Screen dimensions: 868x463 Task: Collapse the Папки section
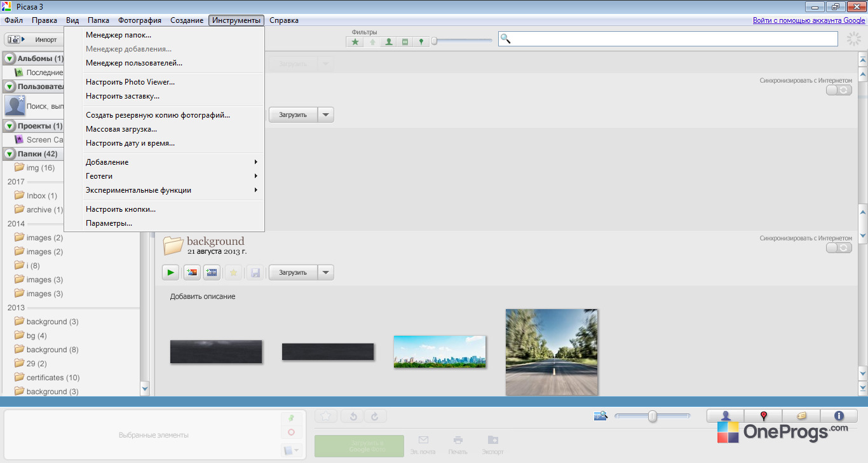pyautogui.click(x=10, y=154)
